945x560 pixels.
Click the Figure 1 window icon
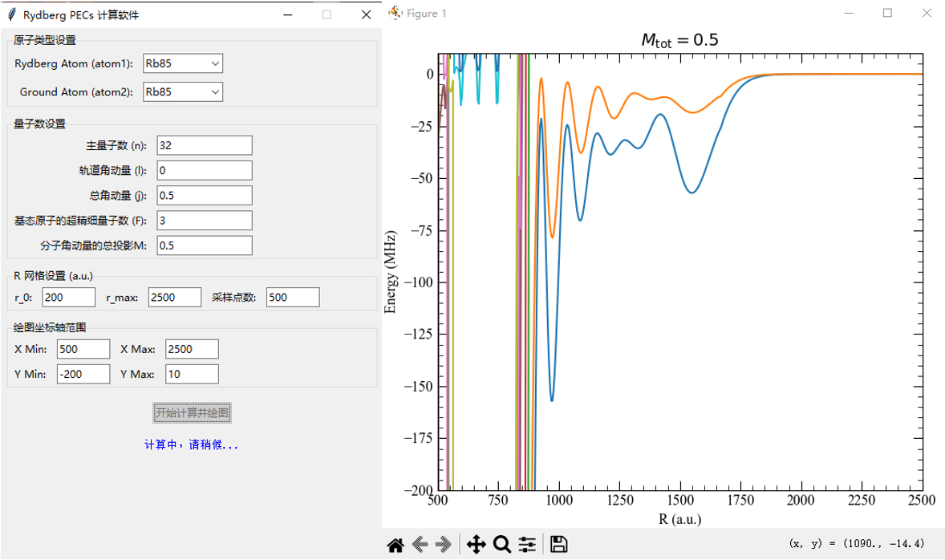point(395,13)
